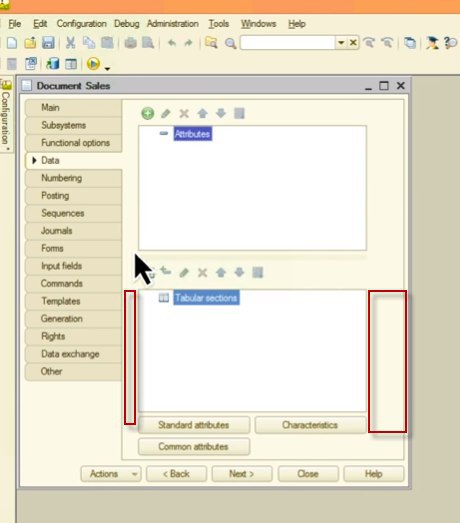The image size is (460, 523).
Task: Click the Common attributes button
Action: point(194,447)
